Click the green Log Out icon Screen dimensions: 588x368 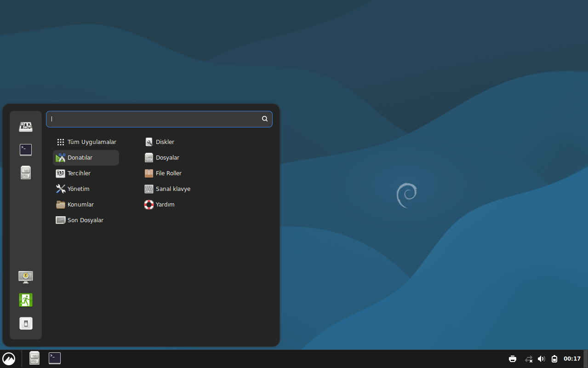[26, 300]
